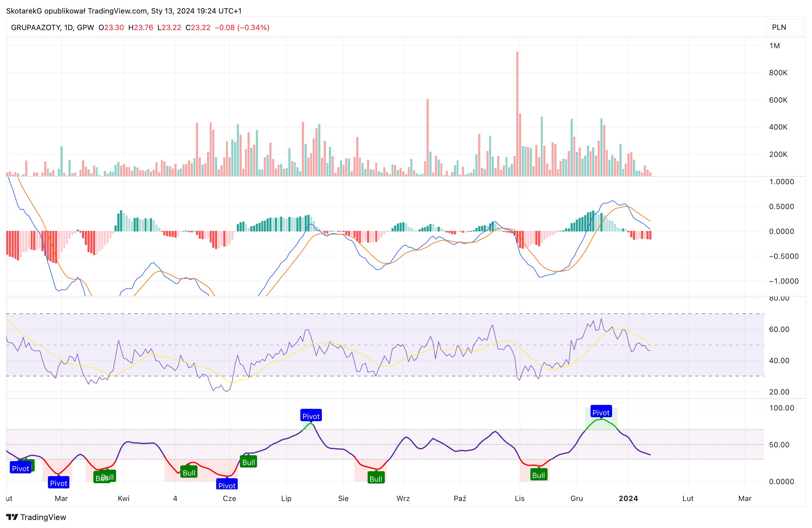Viewport: 812px width, 528px height.
Task: Click the Lis month label on axis
Action: click(x=520, y=498)
